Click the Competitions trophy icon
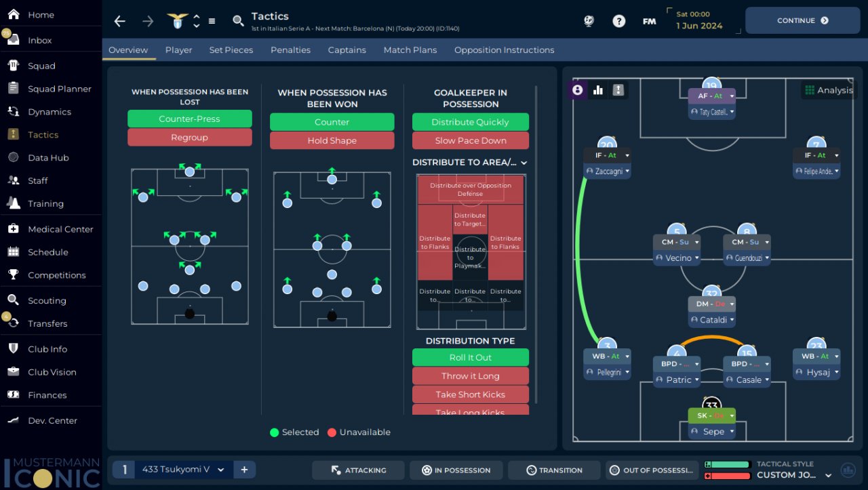Viewport: 868px width, 490px height. 13,275
